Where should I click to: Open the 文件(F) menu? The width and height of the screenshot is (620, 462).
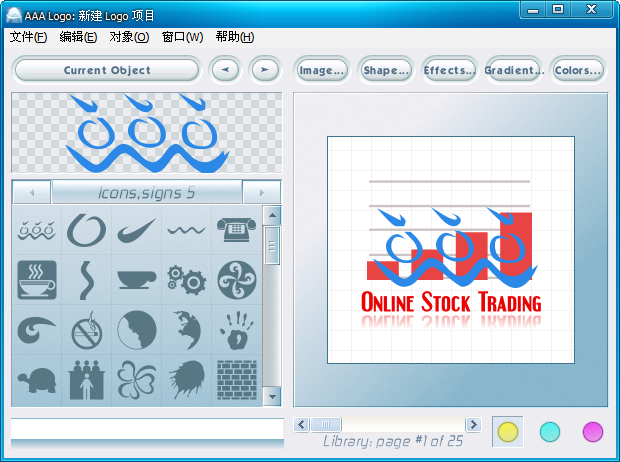pos(28,37)
